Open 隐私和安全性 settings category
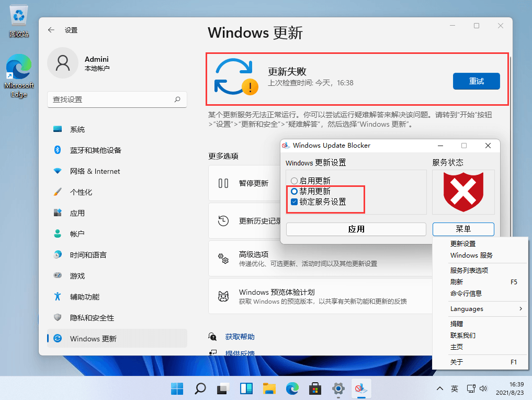 coord(117,318)
